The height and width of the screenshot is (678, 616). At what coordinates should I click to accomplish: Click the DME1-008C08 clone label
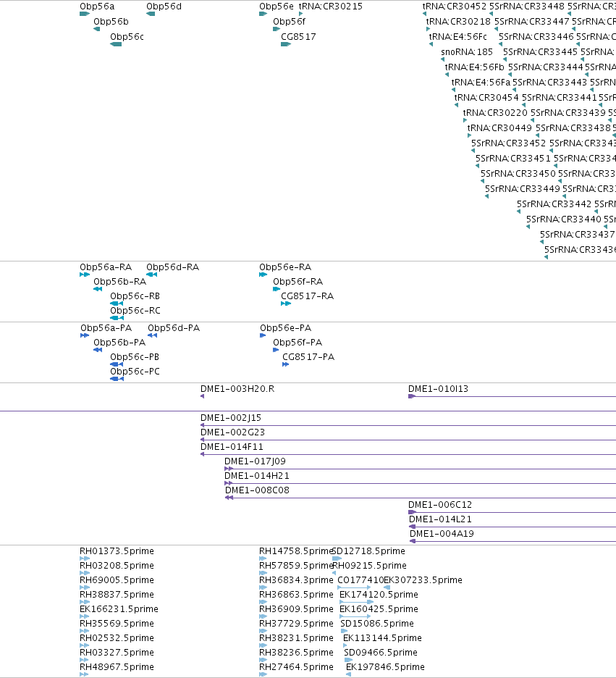point(258,490)
